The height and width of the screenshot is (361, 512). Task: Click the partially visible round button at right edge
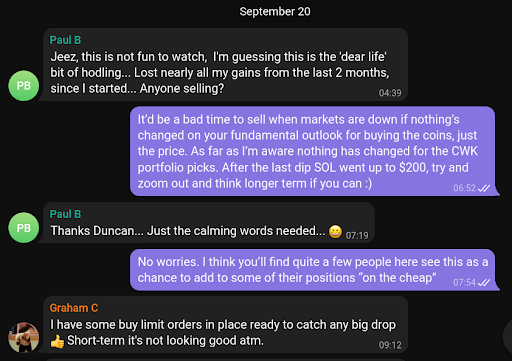click(x=508, y=337)
